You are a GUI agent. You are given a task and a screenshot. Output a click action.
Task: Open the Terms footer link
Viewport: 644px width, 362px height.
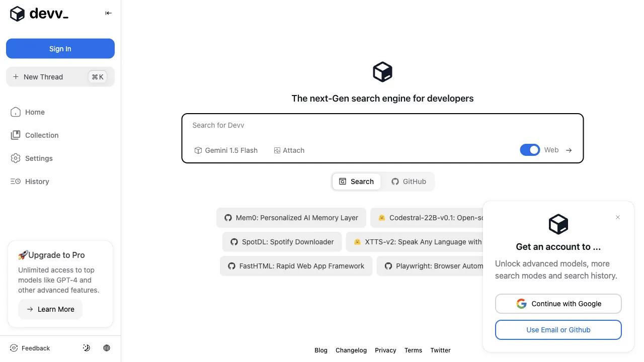(x=413, y=350)
